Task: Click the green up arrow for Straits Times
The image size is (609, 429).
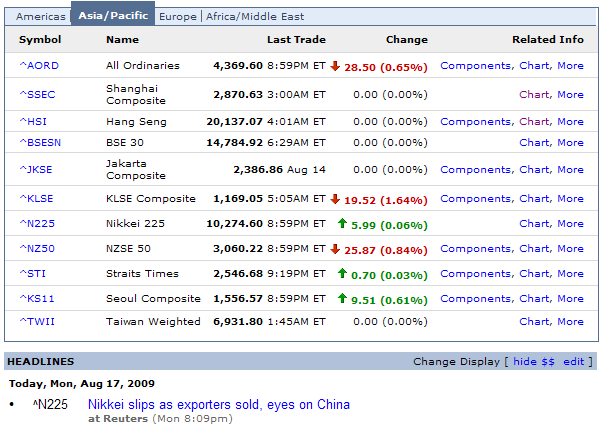Action: click(342, 273)
